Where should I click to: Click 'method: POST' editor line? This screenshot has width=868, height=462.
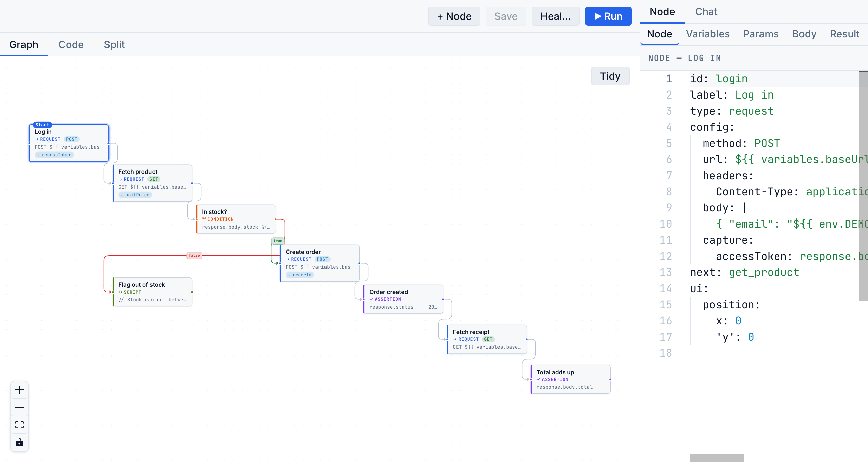coord(741,143)
